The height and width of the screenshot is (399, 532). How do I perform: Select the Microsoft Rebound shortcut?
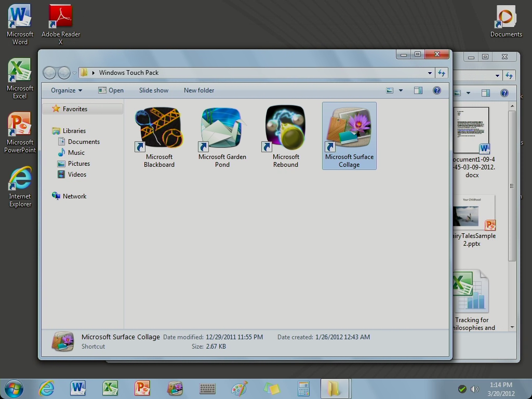pyautogui.click(x=286, y=137)
